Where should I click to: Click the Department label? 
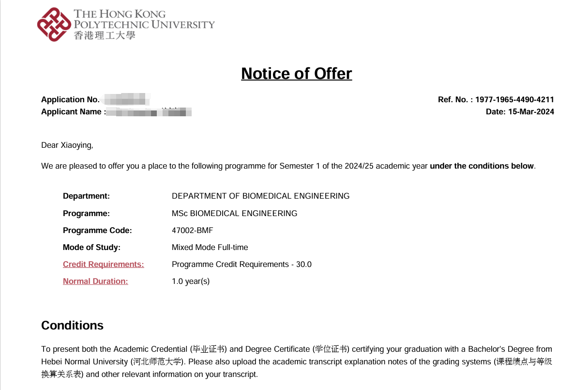click(87, 196)
